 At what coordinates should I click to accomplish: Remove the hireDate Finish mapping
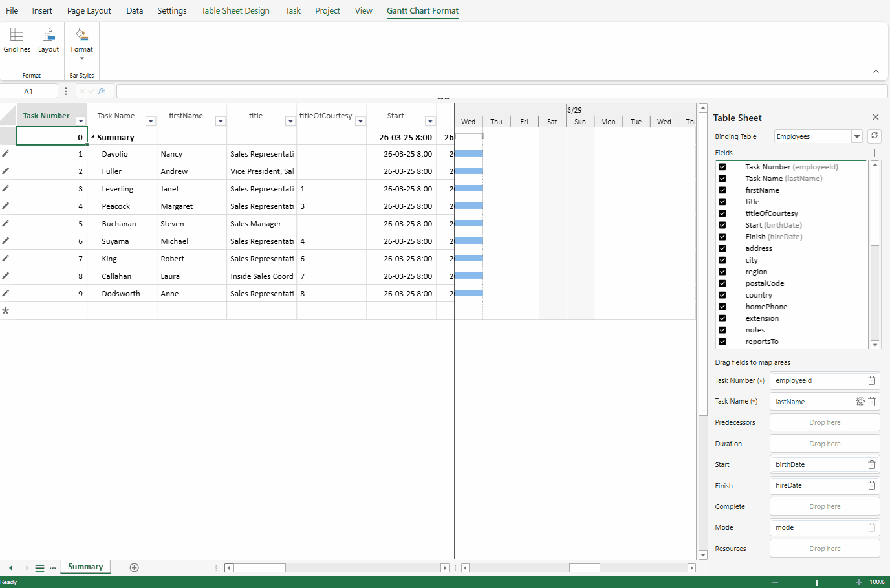point(872,485)
